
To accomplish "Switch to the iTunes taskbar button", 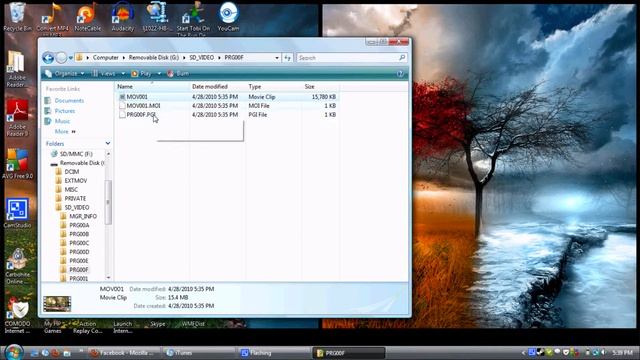I will 199,353.
